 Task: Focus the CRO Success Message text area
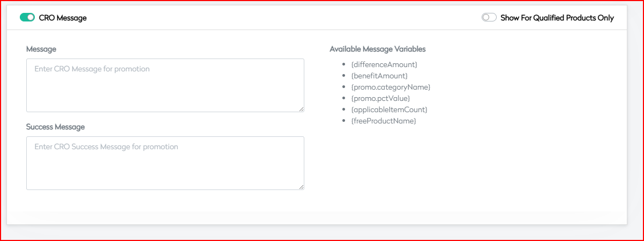point(165,163)
